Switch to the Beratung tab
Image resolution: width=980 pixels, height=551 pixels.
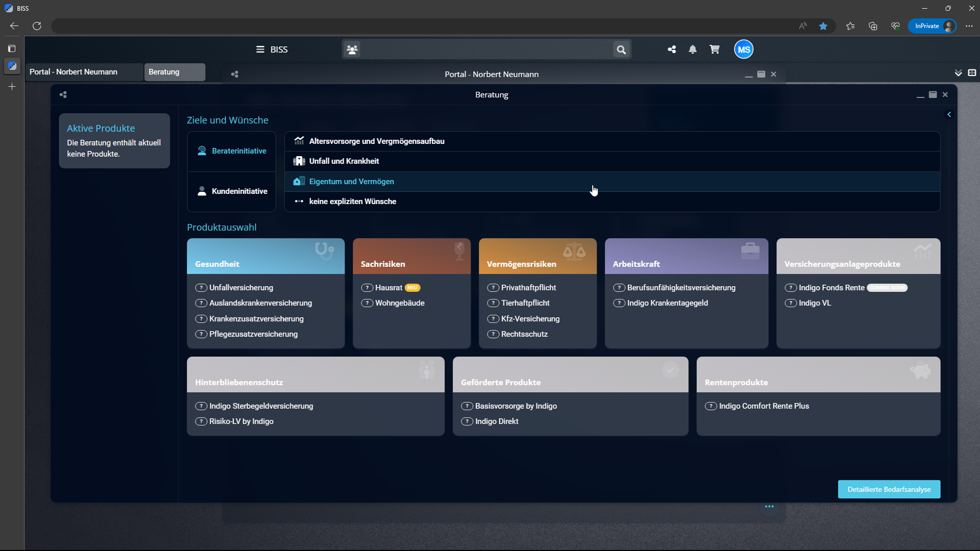tap(174, 72)
